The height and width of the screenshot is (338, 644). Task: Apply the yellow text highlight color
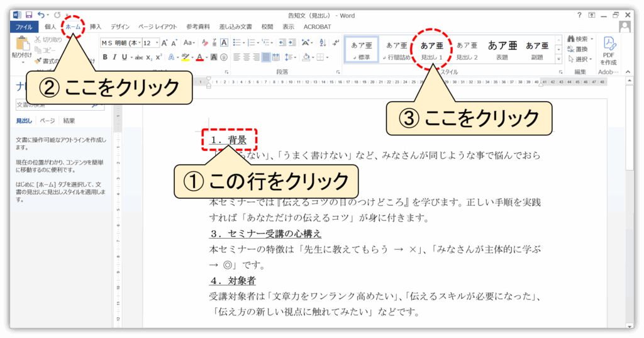[186, 57]
